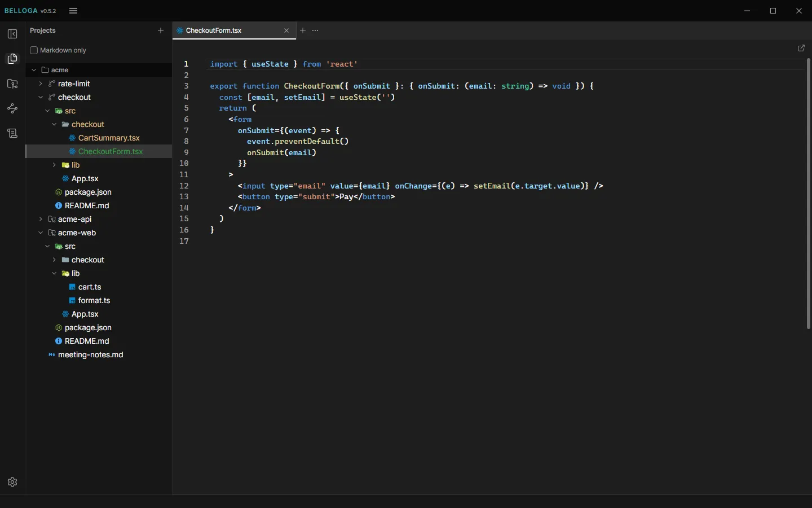812x508 pixels.
Task: Select the Projects files icon in the activity bar
Action: (12, 59)
